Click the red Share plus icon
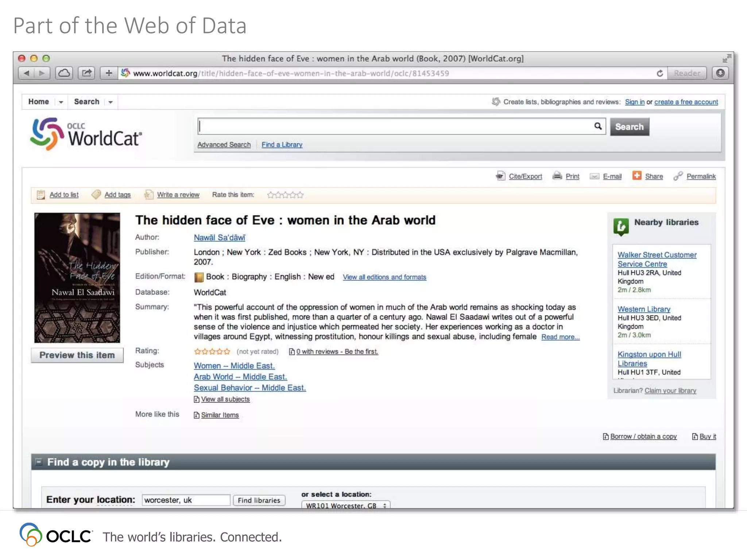This screenshot has height=560, width=747. pos(637,175)
